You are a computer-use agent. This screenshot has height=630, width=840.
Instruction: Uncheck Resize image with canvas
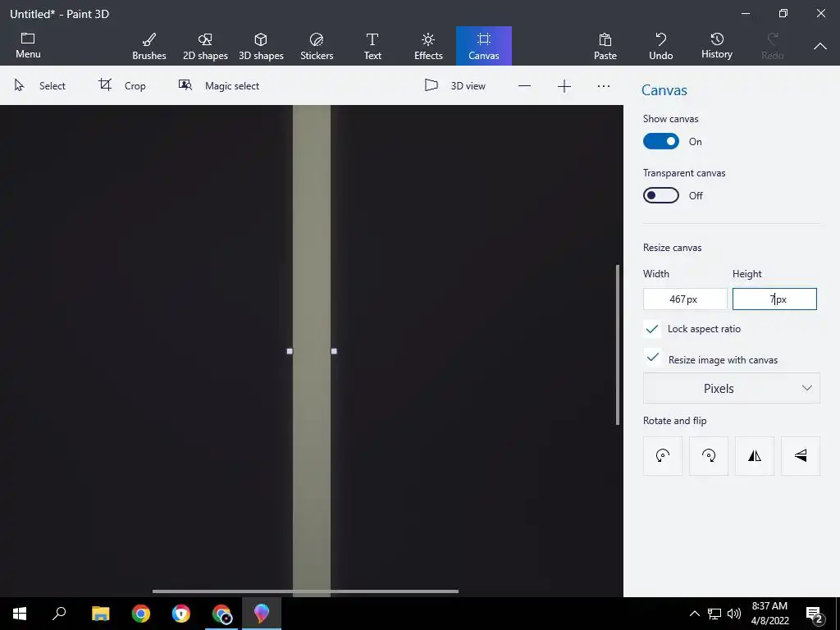[652, 358]
